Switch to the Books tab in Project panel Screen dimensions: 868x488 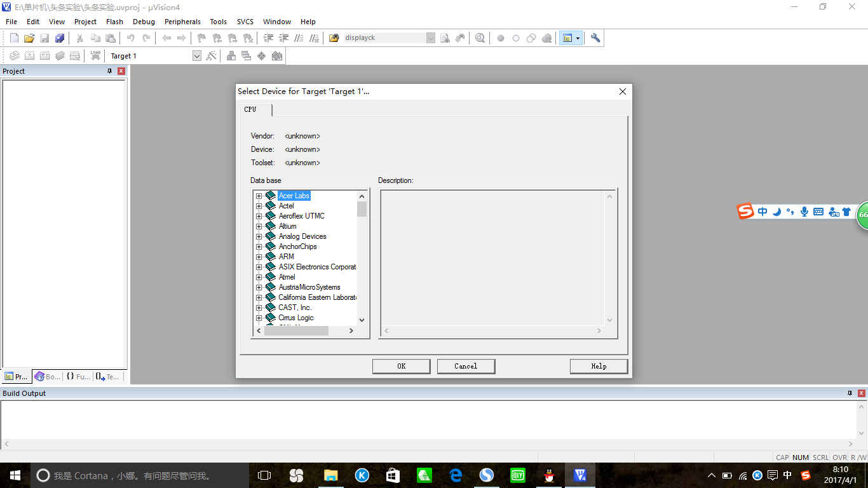(48, 377)
